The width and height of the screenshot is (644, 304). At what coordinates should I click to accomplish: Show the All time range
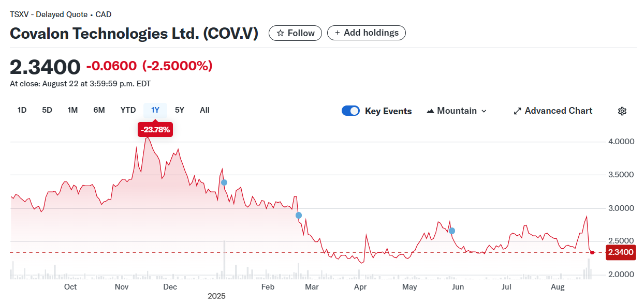204,110
